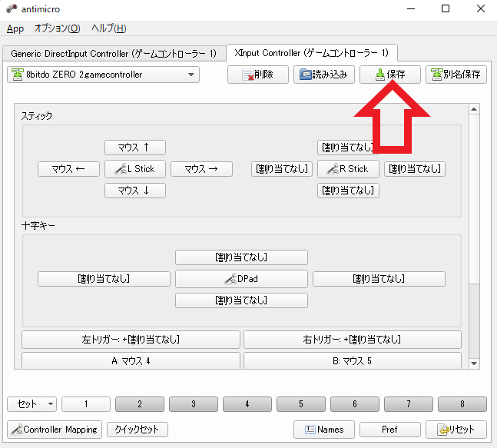Click R Stick right 割り当てなし button

pos(415,169)
